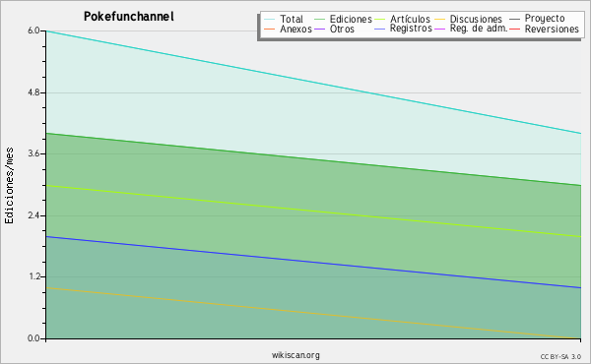Click the cyan Total legend color line
Viewport: 591px width, 364px height.
tap(270, 20)
